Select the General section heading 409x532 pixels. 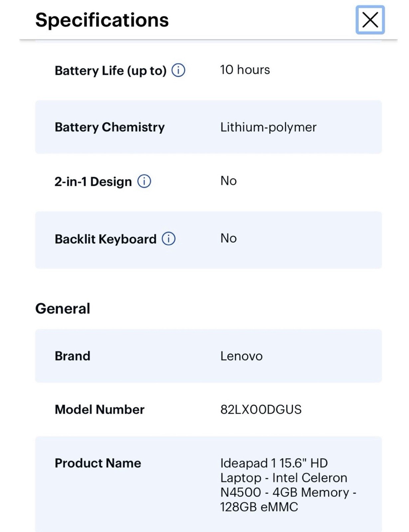(x=63, y=309)
